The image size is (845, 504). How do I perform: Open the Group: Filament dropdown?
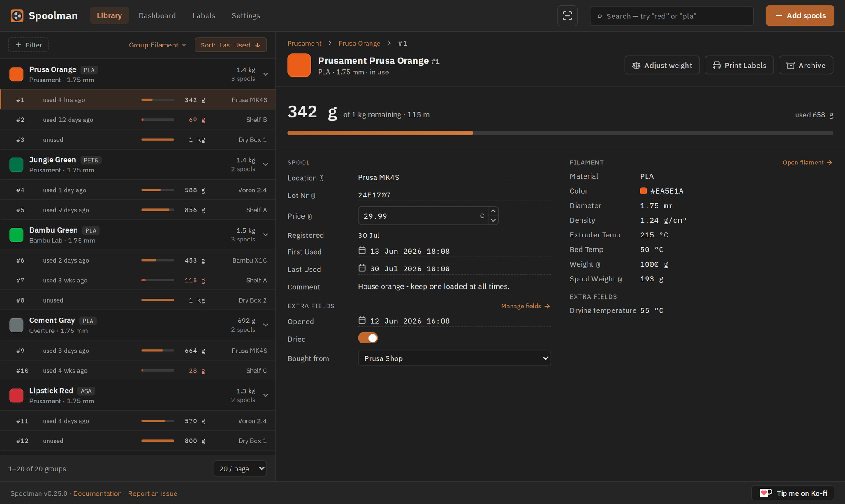click(158, 45)
